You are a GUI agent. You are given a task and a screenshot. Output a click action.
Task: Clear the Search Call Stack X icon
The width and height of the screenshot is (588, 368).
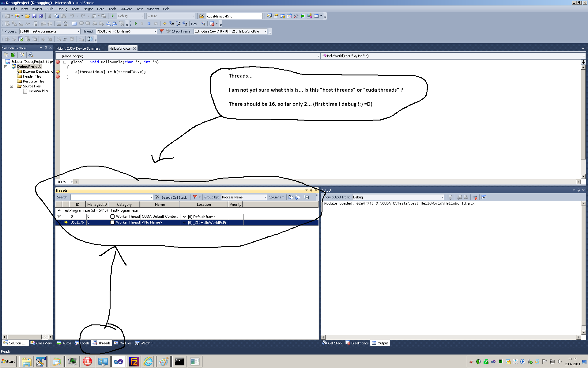coord(157,197)
